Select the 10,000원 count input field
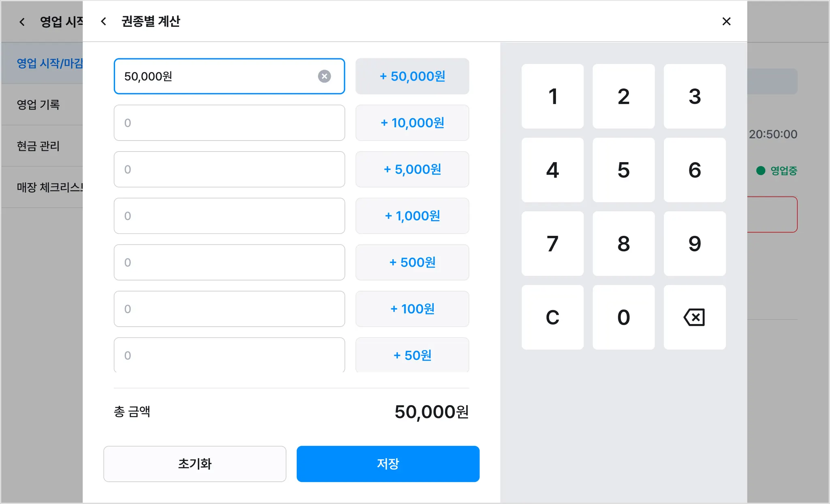Screen dimensions: 830x504 click(x=229, y=123)
